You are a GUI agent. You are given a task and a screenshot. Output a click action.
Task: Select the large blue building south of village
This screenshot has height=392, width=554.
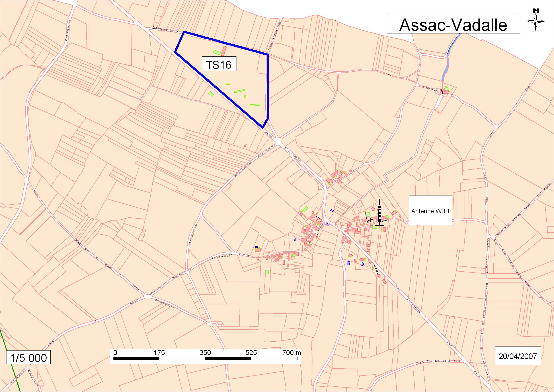point(348,263)
